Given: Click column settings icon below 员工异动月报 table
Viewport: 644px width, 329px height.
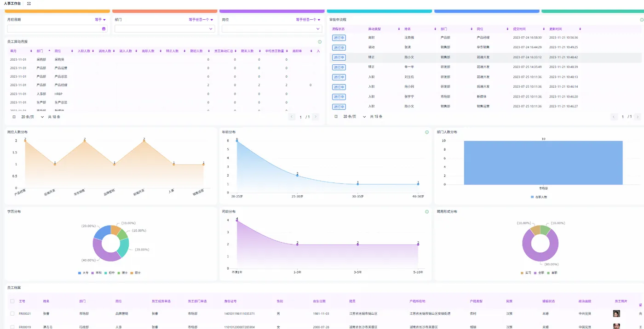Looking at the screenshot, I should (x=14, y=117).
